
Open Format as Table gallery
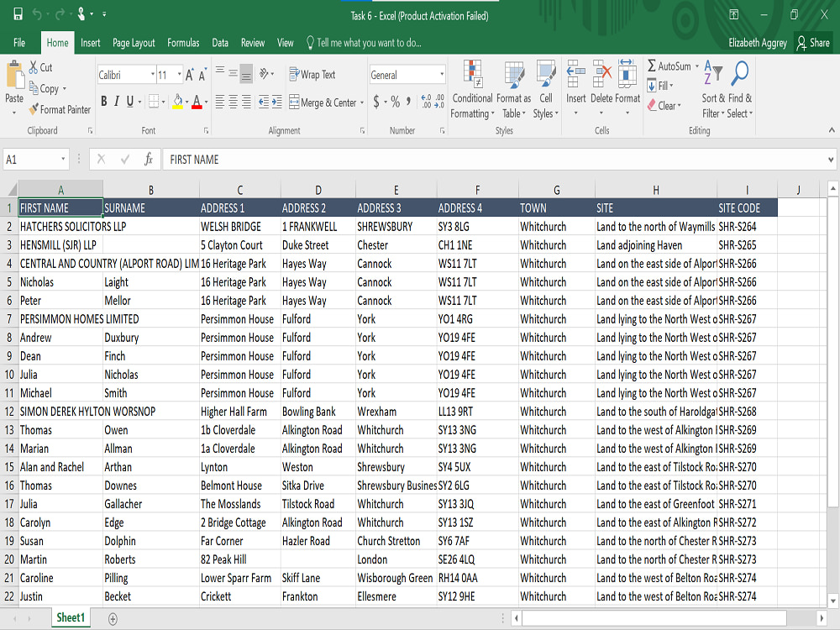514,89
